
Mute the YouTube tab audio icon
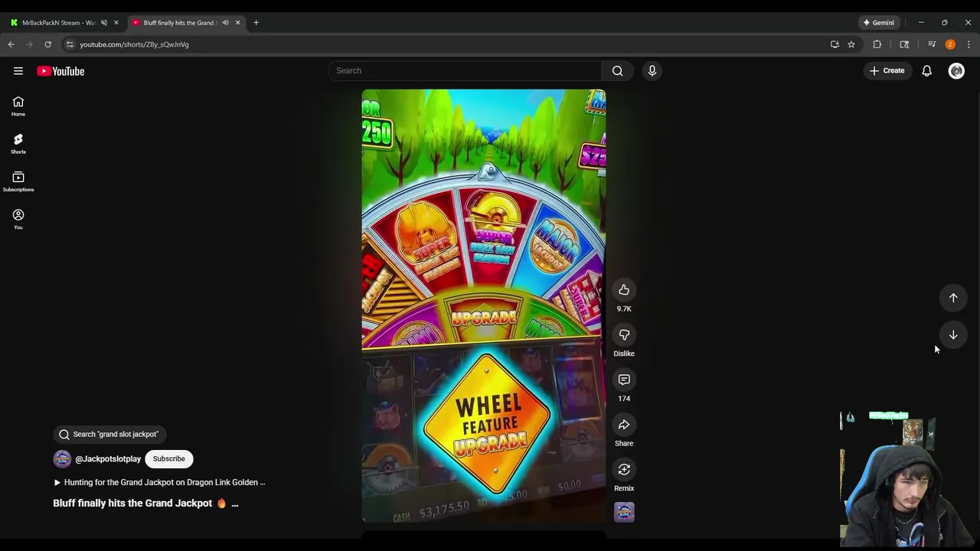(225, 23)
